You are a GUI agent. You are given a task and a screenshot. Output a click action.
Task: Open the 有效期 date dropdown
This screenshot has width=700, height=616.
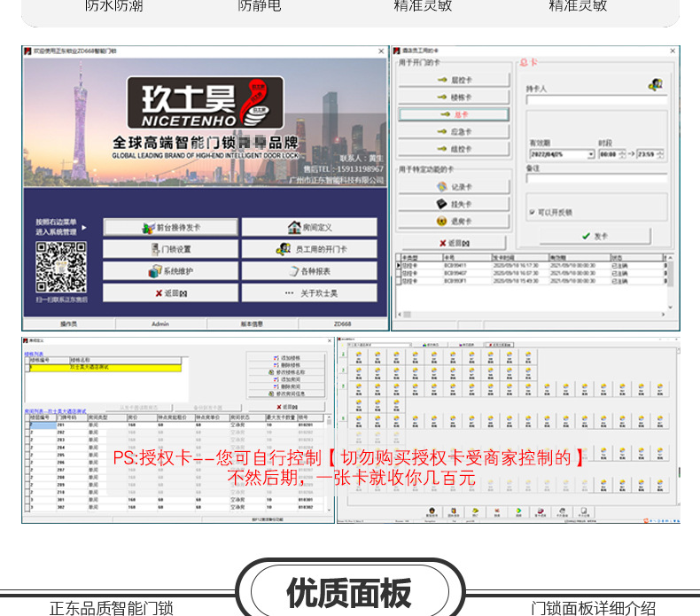591,154
